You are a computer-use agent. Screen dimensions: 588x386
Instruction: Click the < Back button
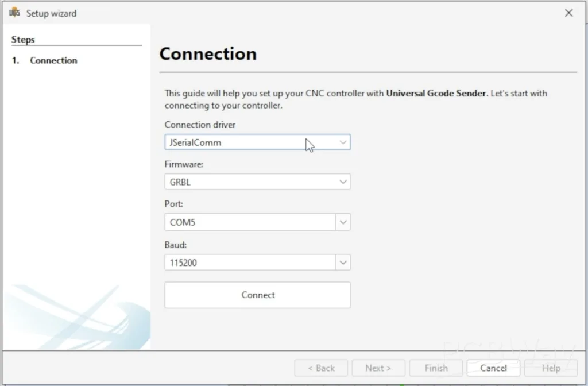point(321,368)
